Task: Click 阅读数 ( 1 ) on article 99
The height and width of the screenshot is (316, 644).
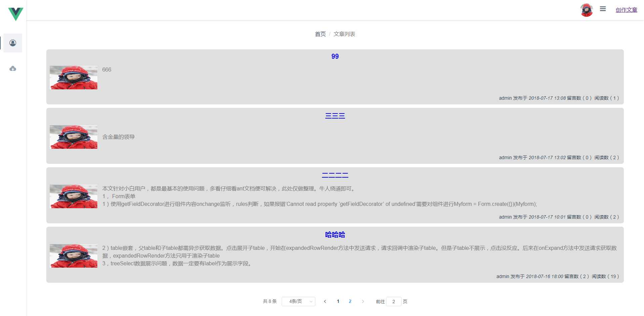Action: tap(607, 98)
